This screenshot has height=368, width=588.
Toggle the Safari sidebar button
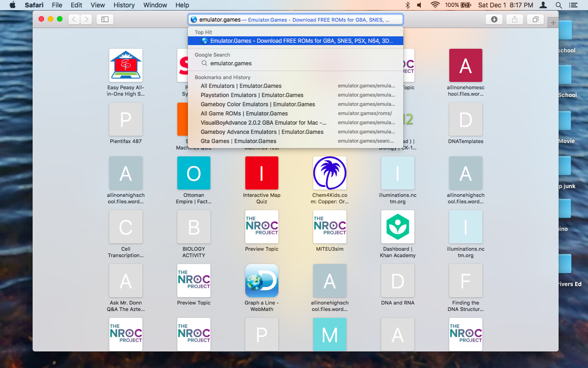click(105, 19)
